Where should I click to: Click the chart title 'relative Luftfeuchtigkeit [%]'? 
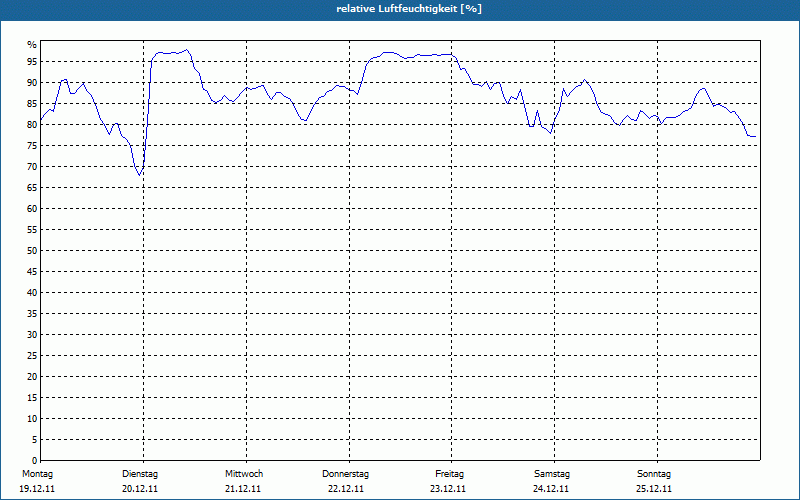tap(409, 9)
